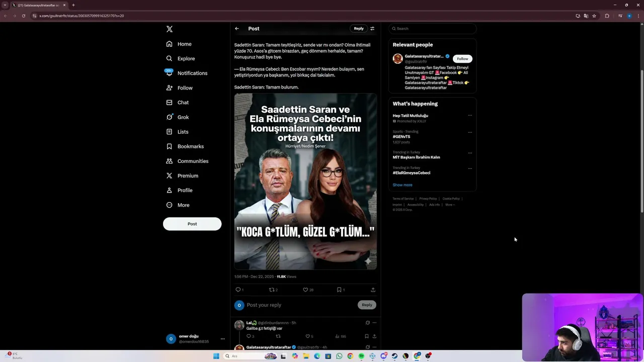Open the Terms of Service link
The image size is (644, 362).
click(x=403, y=199)
